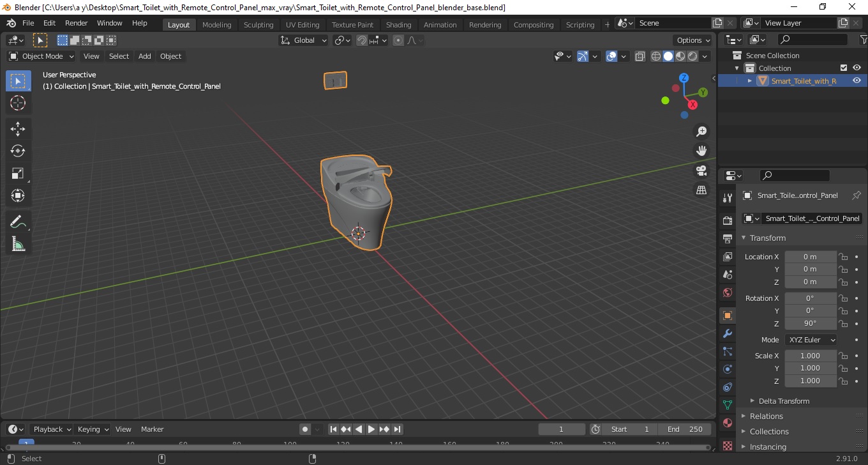
Task: Open the File menu
Action: click(28, 23)
